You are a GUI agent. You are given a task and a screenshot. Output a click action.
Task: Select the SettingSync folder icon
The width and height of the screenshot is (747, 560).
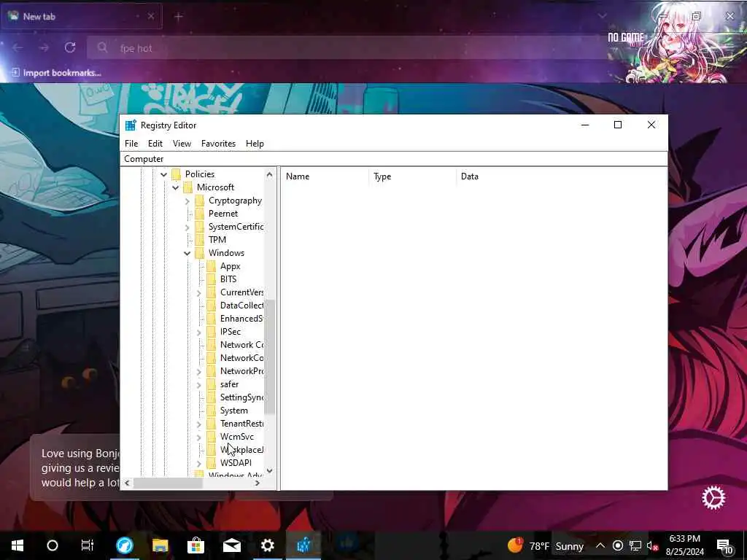point(212,397)
